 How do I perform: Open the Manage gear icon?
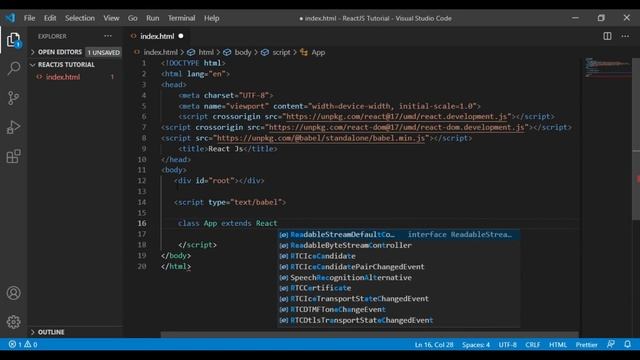point(13,322)
